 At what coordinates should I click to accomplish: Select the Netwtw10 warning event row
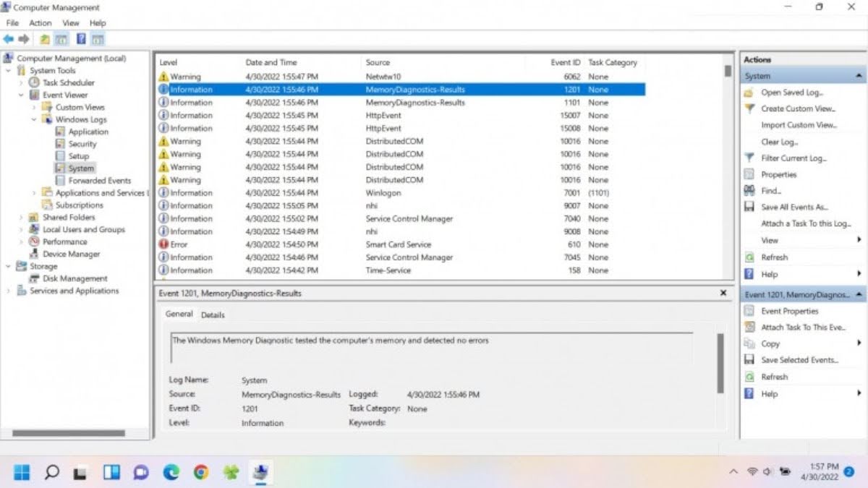click(401, 77)
